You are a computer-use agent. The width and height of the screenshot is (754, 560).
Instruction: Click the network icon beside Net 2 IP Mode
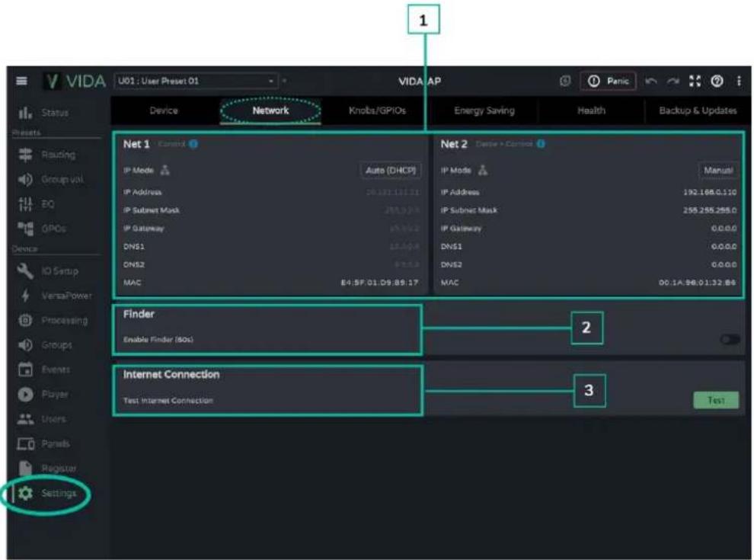(x=483, y=171)
